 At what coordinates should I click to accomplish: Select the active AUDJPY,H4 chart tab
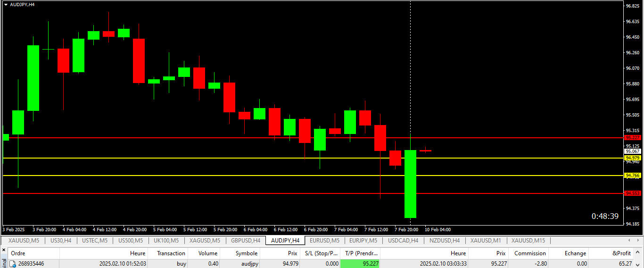[x=285, y=241]
